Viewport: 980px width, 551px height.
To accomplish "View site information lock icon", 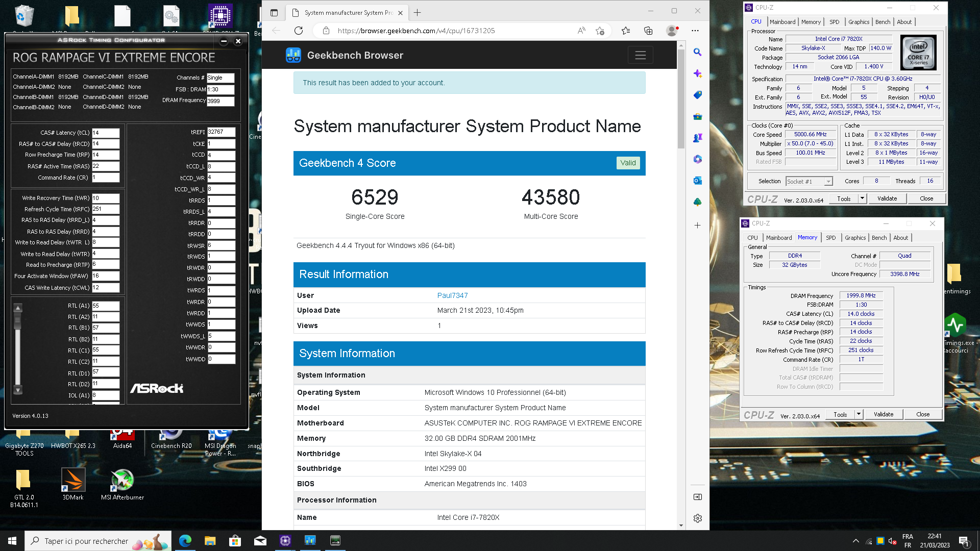I will 326,31.
